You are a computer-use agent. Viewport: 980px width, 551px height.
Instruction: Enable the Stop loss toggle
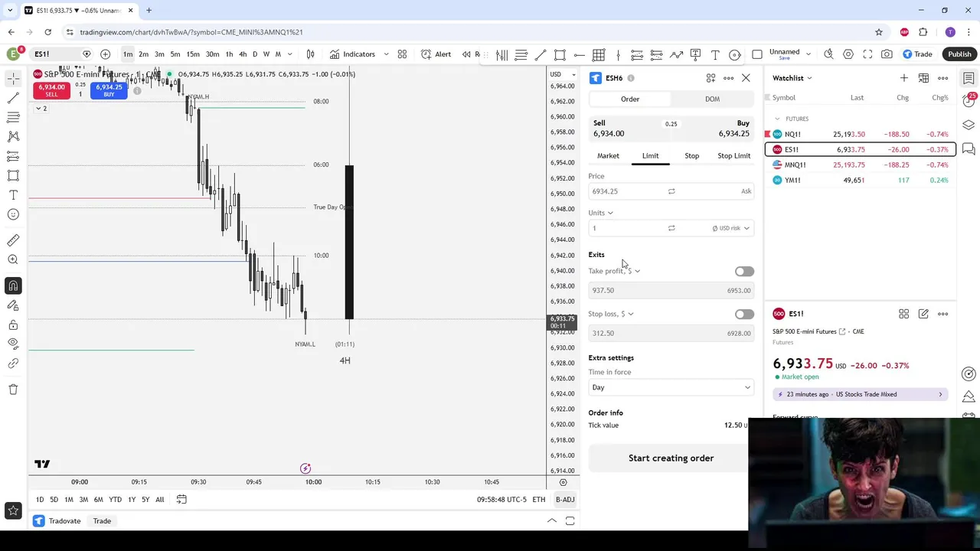pos(744,315)
